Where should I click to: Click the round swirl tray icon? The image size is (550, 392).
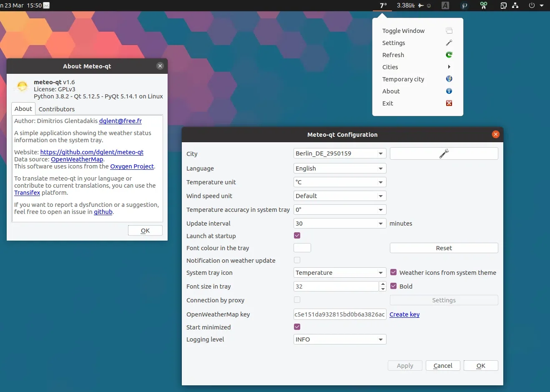click(465, 5)
